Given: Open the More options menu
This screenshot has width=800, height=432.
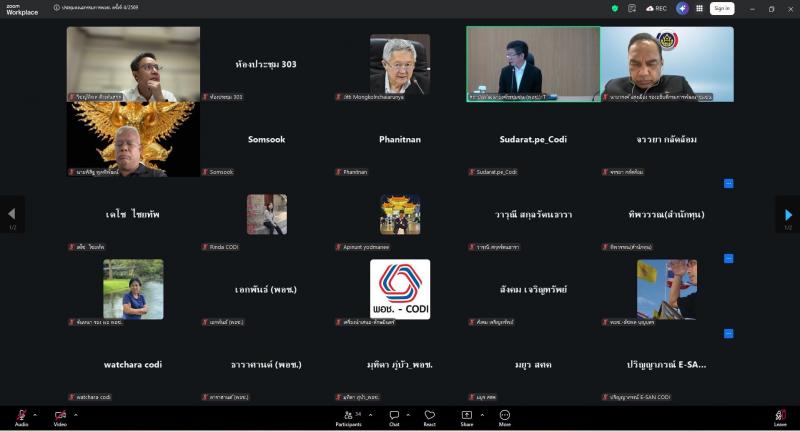Looking at the screenshot, I should 505,418.
